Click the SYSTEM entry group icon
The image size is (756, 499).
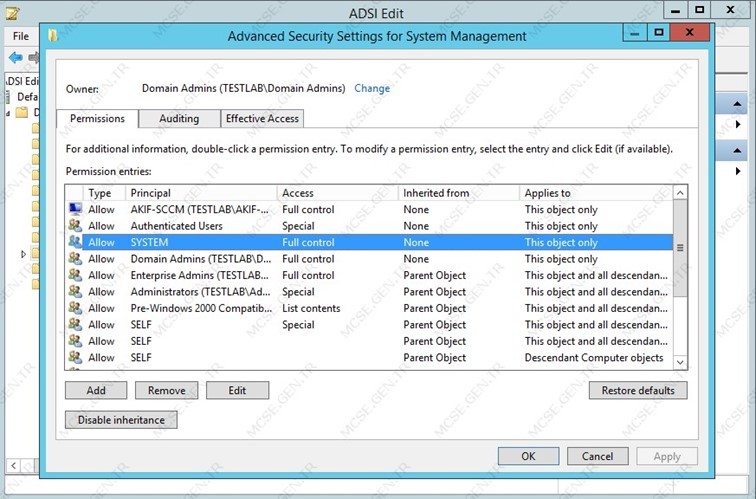(75, 242)
